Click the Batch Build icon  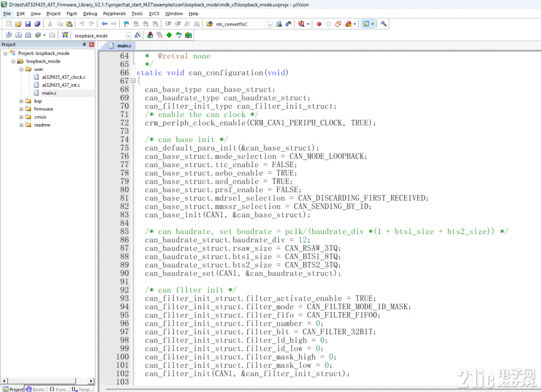[x=38, y=35]
